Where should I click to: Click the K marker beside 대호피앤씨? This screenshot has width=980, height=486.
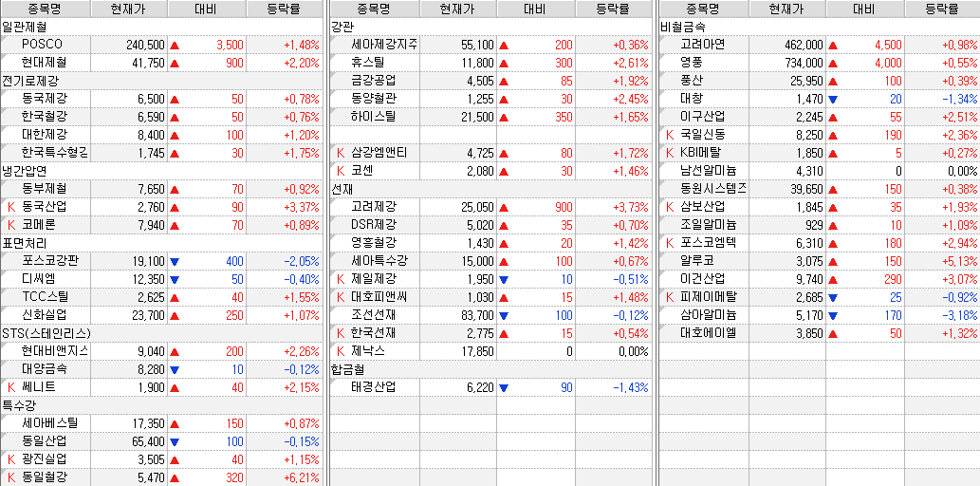click(341, 297)
